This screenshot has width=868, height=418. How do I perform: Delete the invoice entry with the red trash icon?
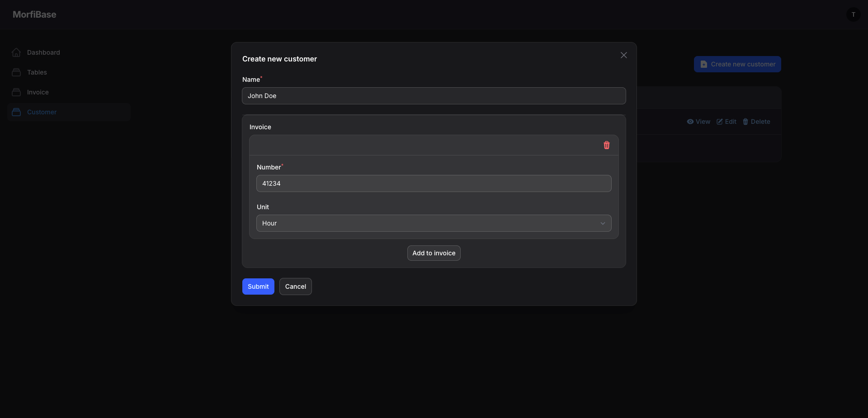(607, 145)
